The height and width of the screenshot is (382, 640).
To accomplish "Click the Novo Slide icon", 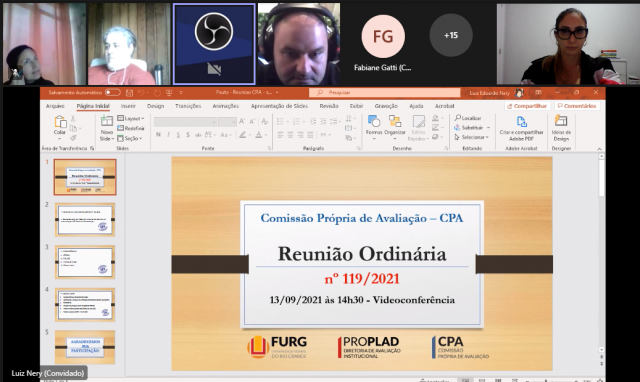I will click(x=107, y=121).
